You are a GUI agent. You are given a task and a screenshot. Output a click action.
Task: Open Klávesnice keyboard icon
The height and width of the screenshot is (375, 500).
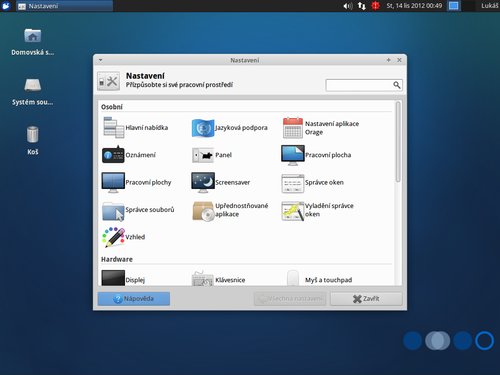click(203, 278)
